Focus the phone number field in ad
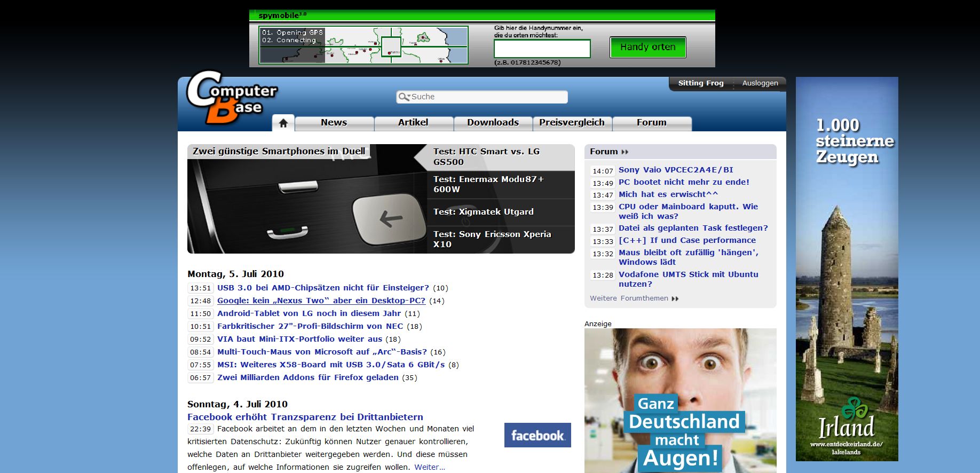This screenshot has width=980, height=473. coord(542,49)
